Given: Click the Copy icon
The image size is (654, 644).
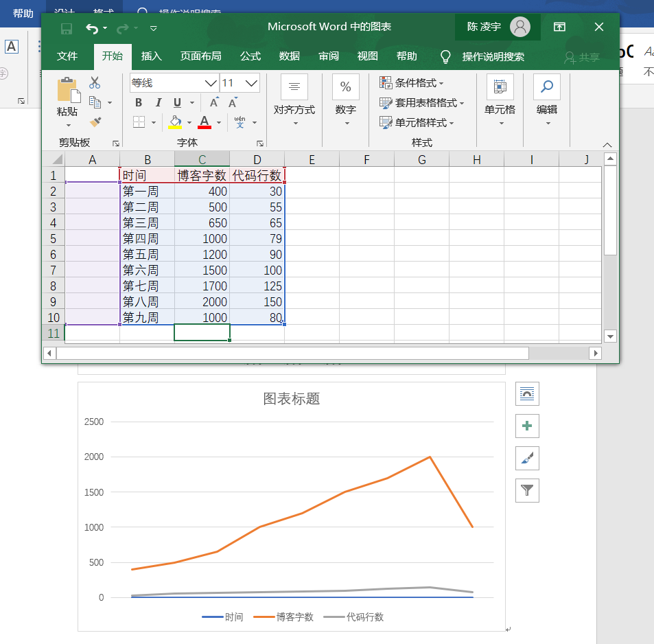Looking at the screenshot, I should point(95,102).
